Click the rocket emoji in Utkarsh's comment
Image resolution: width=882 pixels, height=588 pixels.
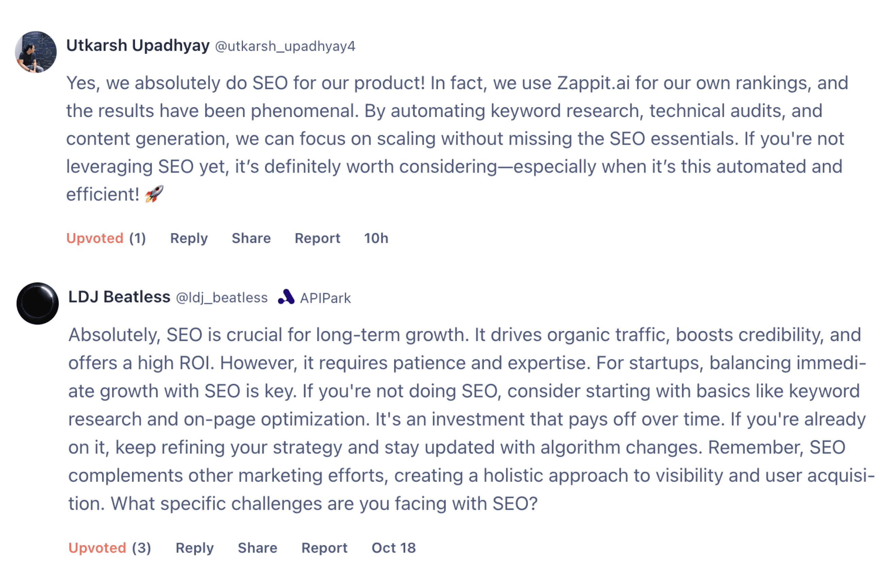pyautogui.click(x=154, y=194)
